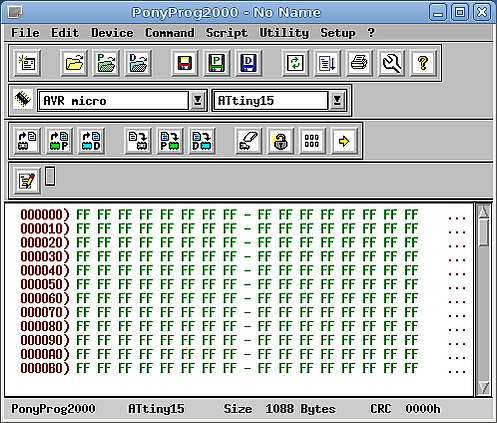Viewport: 497px width, 423px height.
Task: Open data file with D folder icon
Action: click(138, 63)
